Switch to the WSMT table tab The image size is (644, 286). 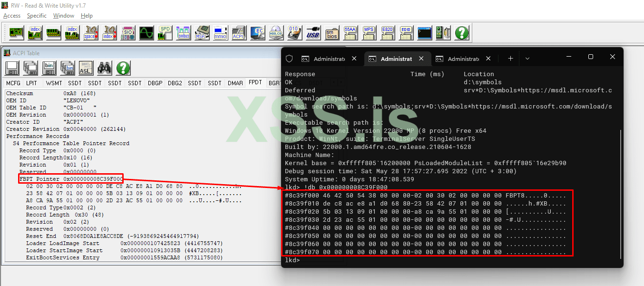[54, 83]
